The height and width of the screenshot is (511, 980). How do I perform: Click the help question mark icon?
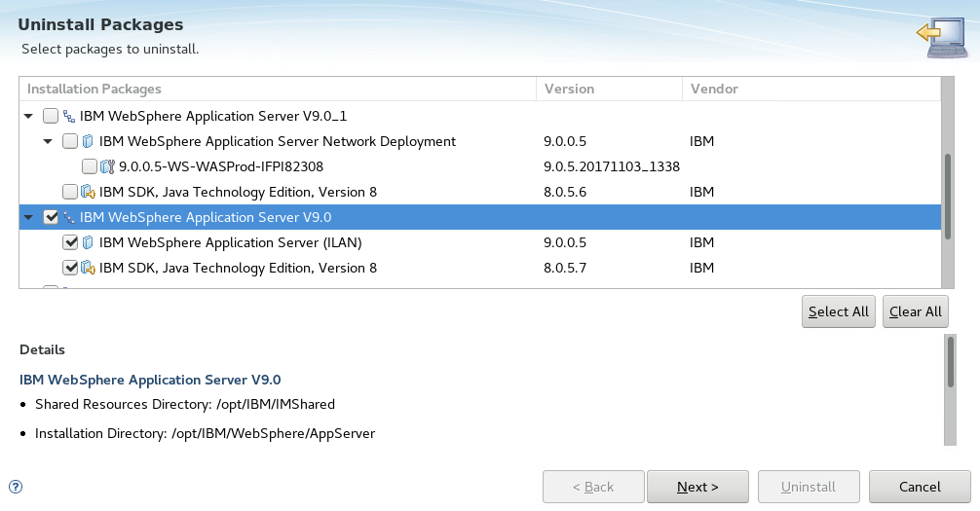(16, 487)
